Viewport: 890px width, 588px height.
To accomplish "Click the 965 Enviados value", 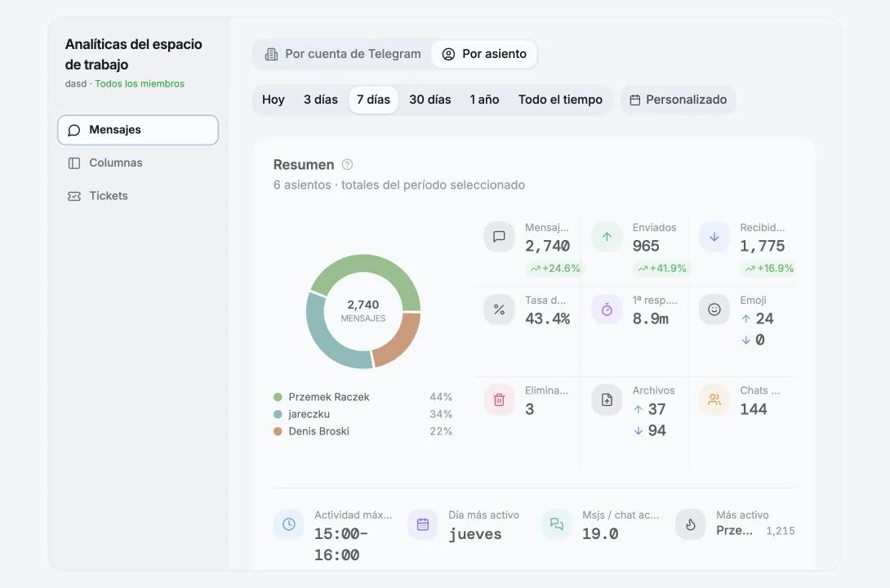I will tap(646, 246).
